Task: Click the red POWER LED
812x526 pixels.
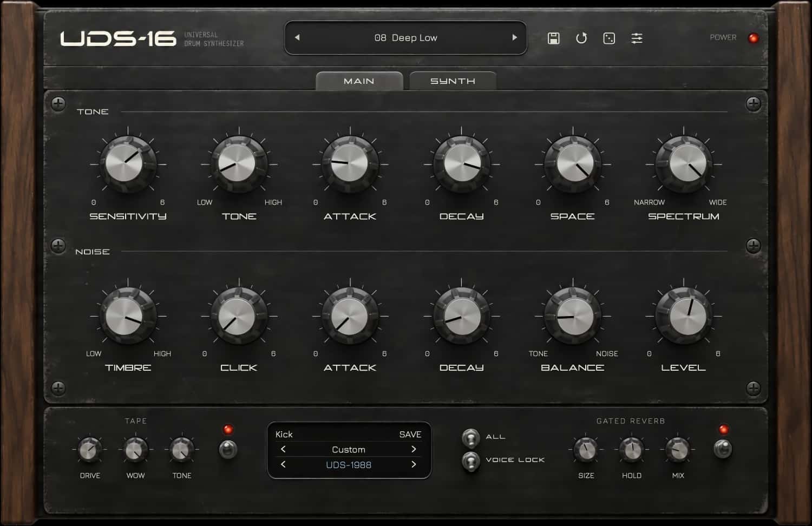Action: [x=753, y=38]
